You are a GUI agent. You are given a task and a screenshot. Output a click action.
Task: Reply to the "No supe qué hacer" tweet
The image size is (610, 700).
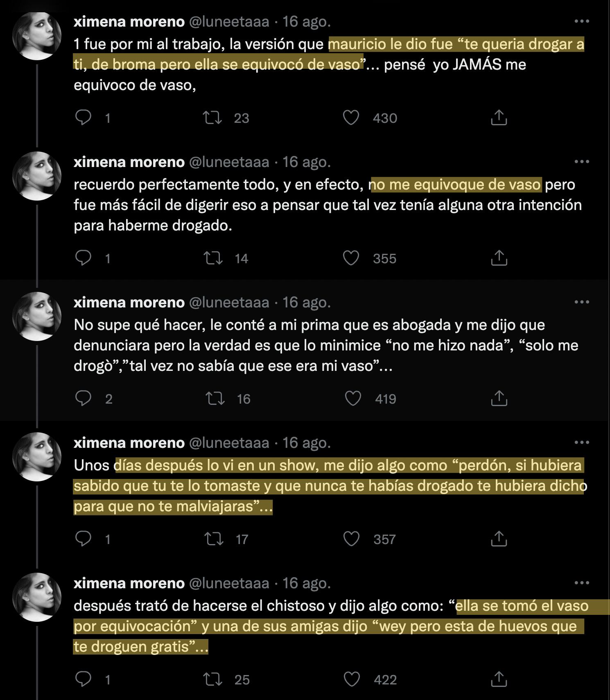point(84,399)
